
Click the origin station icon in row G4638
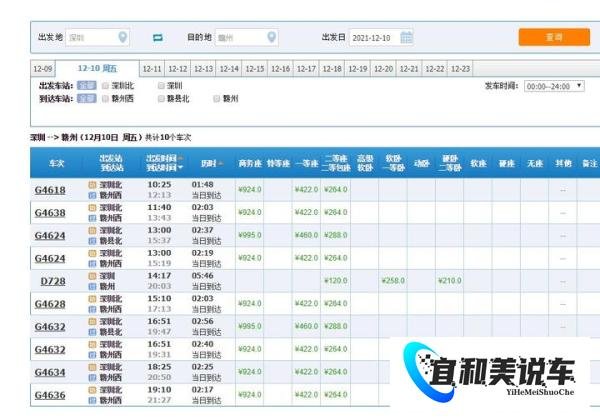point(92,208)
